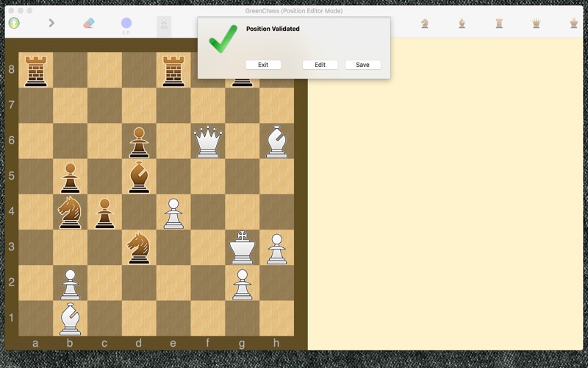Click the brown rook on a8
Image resolution: width=588 pixels, height=368 pixels.
coord(35,71)
